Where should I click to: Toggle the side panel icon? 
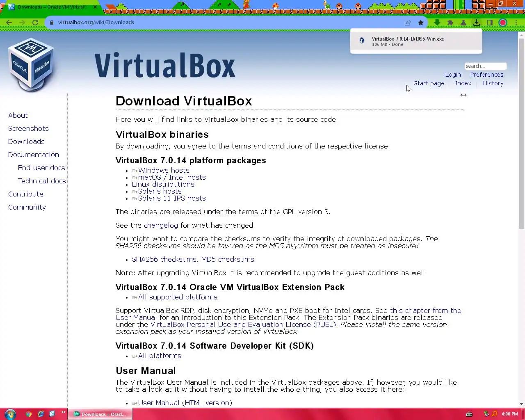(x=490, y=23)
